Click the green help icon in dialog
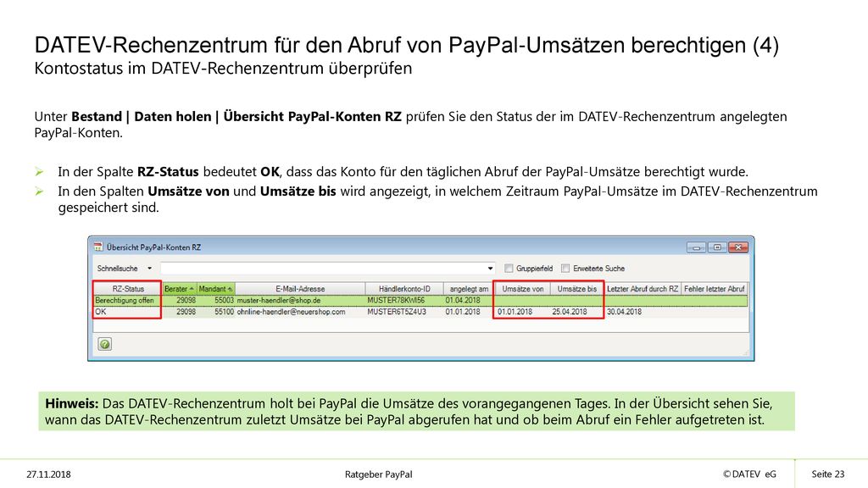This screenshot has height=488, width=868. coord(104,344)
